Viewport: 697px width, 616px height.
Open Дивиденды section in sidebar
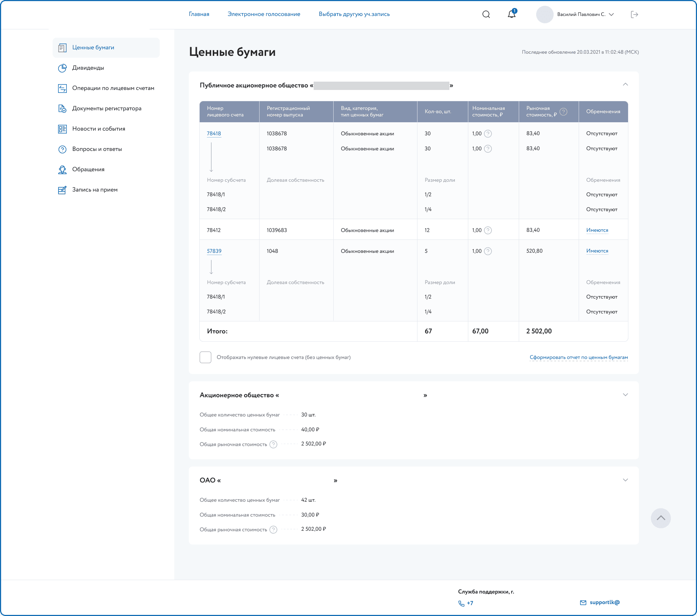(x=88, y=68)
